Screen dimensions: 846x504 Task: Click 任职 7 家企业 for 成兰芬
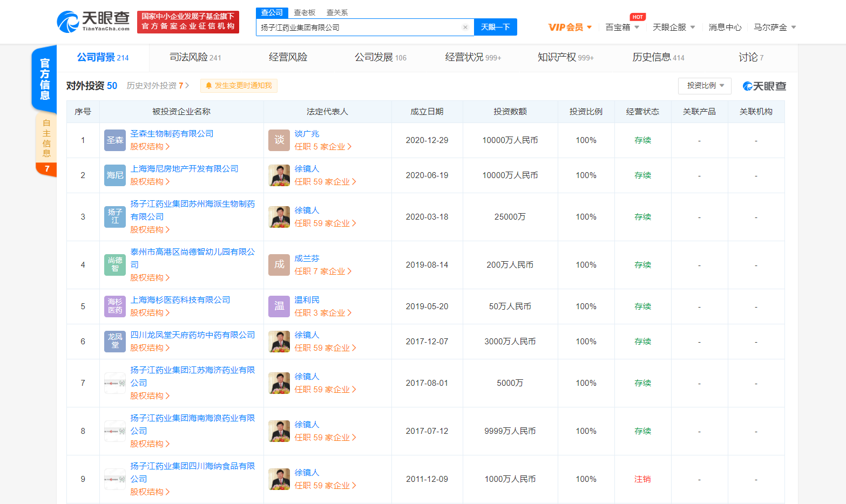(x=323, y=271)
